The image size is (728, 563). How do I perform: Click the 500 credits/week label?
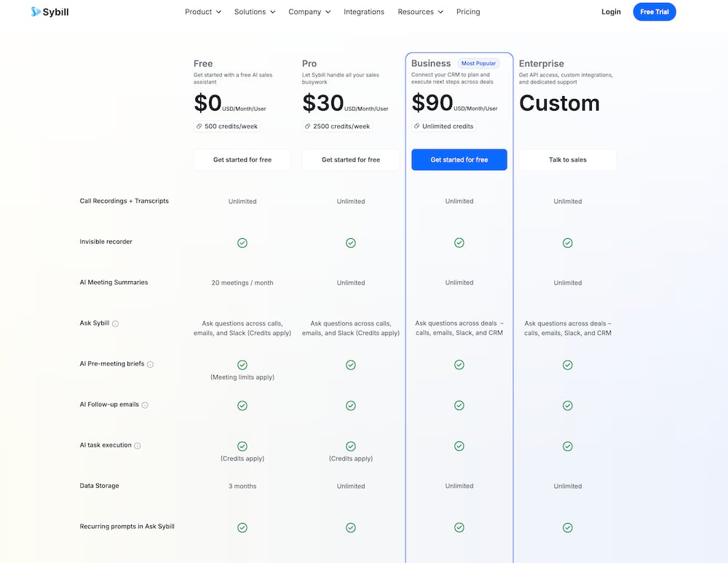pyautogui.click(x=232, y=126)
